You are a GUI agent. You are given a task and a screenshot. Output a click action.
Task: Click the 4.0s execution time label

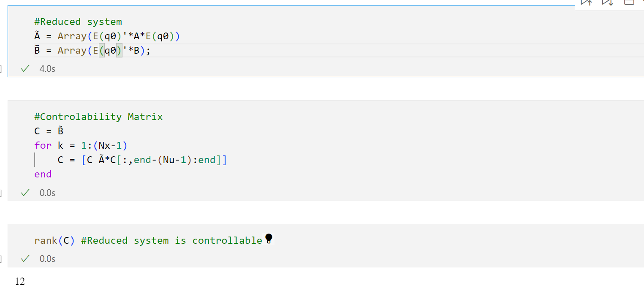(x=47, y=68)
